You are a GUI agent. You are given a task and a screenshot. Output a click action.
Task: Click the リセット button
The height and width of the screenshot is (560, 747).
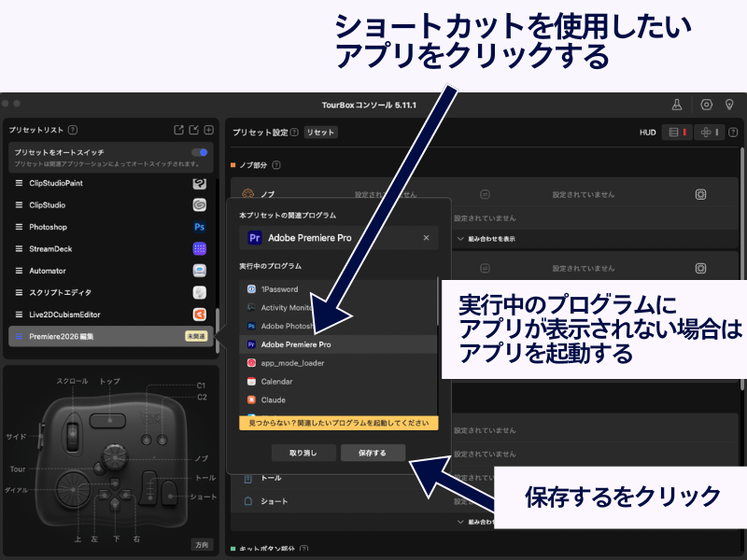point(320,133)
